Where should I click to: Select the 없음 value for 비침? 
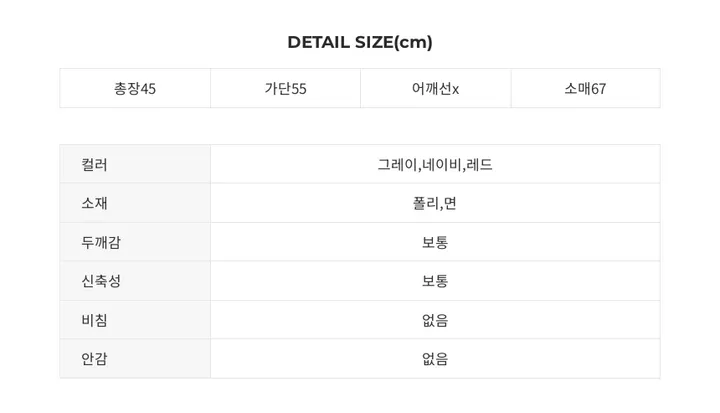[x=435, y=320]
